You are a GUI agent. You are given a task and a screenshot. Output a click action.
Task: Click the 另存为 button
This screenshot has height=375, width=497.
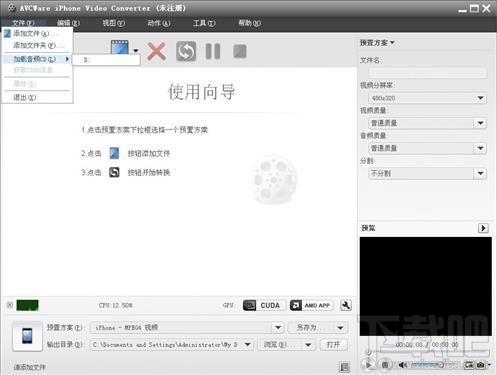[310, 328]
